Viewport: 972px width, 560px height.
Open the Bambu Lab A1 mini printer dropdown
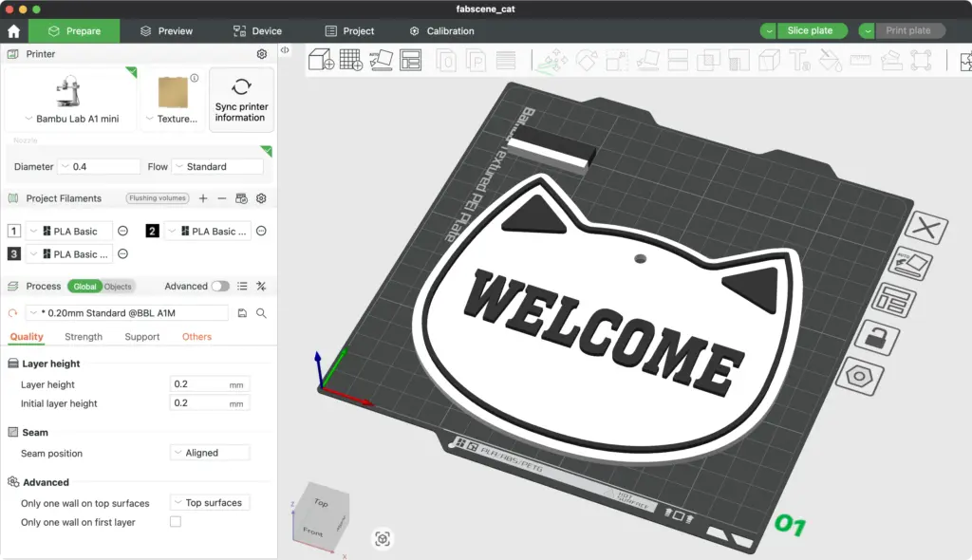pos(72,119)
